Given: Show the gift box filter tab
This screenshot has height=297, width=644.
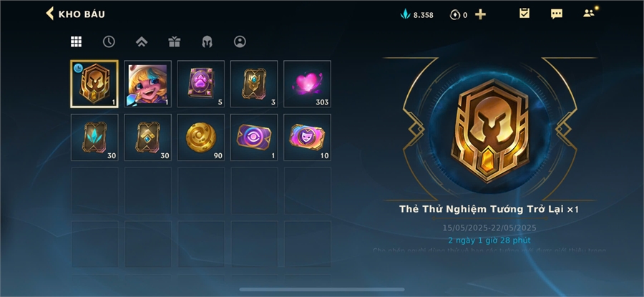Looking at the screenshot, I should pyautogui.click(x=174, y=42).
